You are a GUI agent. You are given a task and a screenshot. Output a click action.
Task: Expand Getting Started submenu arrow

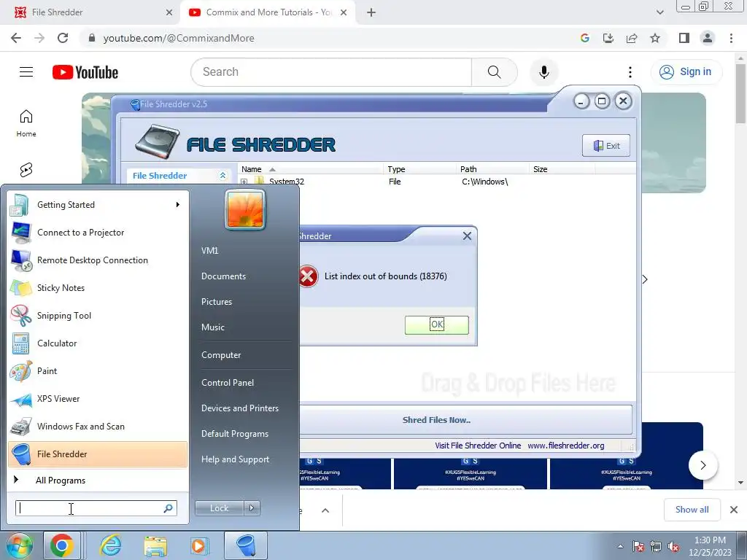click(x=177, y=205)
